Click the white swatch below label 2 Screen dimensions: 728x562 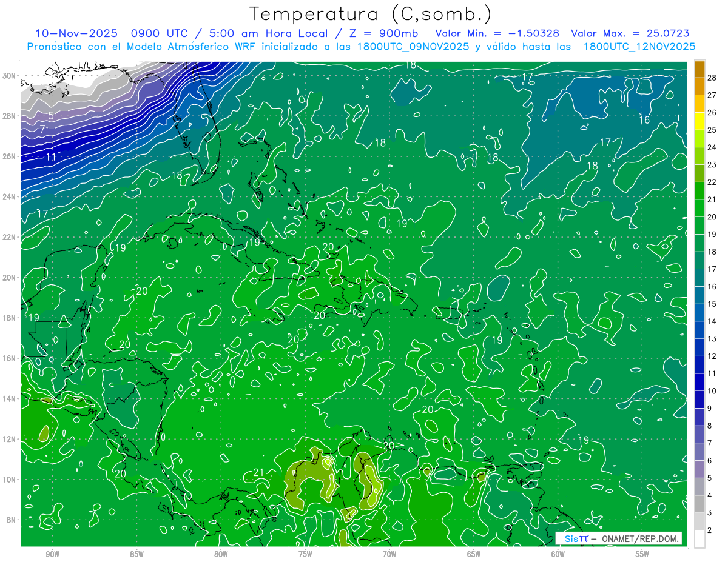click(x=700, y=538)
